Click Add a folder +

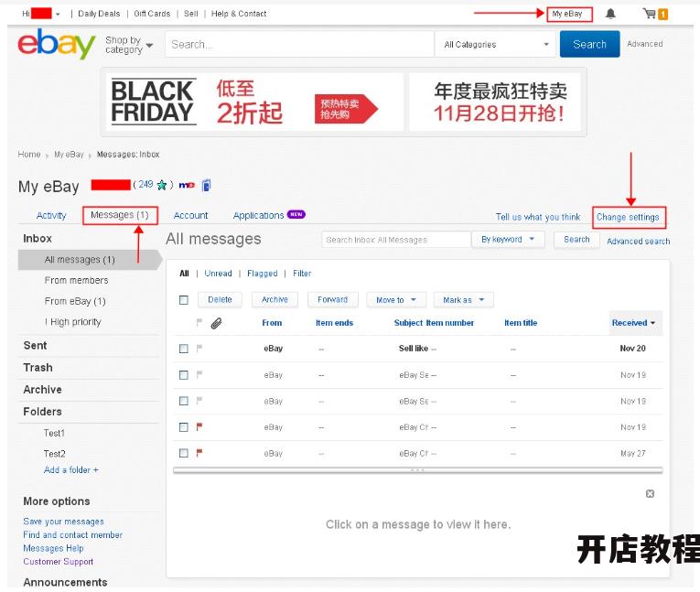[x=71, y=469]
